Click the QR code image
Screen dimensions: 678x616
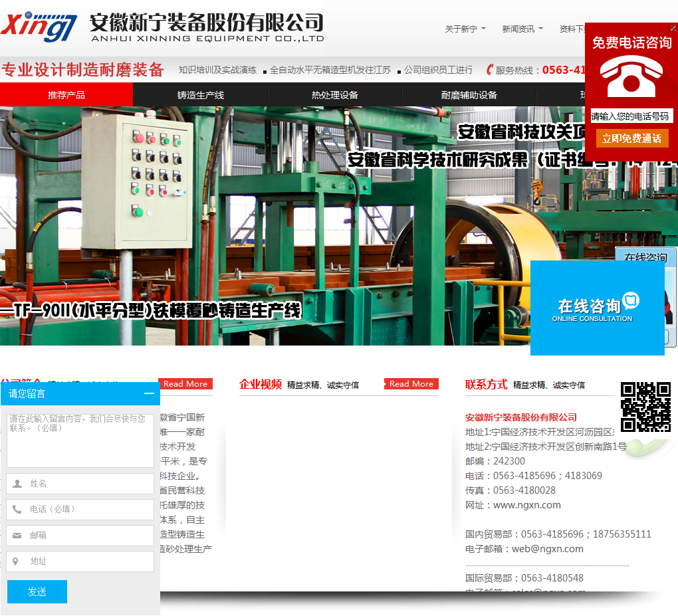pyautogui.click(x=645, y=407)
